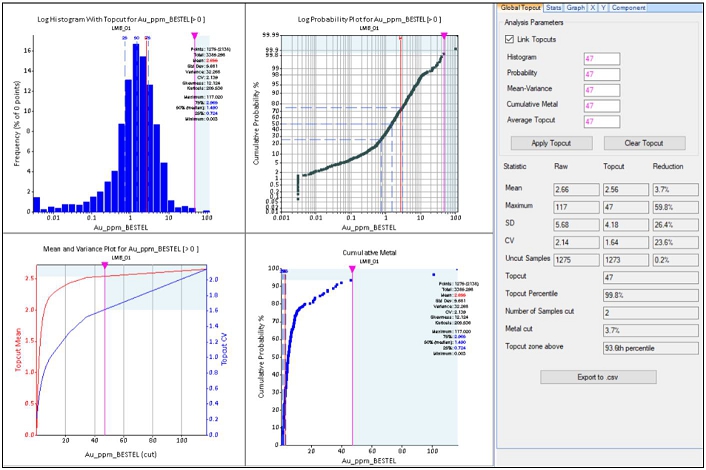This screenshot has width=706, height=470.
Task: Grab the magenta topcut marker on log histogram
Action: coord(194,35)
